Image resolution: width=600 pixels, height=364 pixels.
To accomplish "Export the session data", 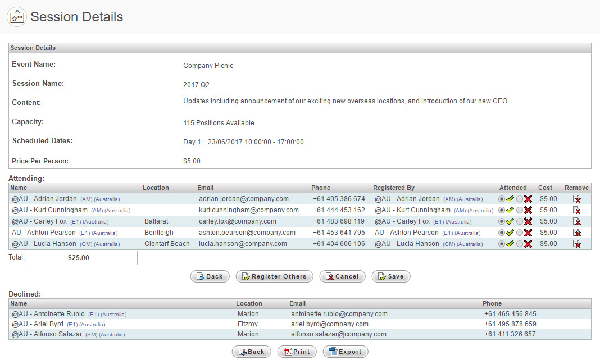I will click(x=345, y=351).
